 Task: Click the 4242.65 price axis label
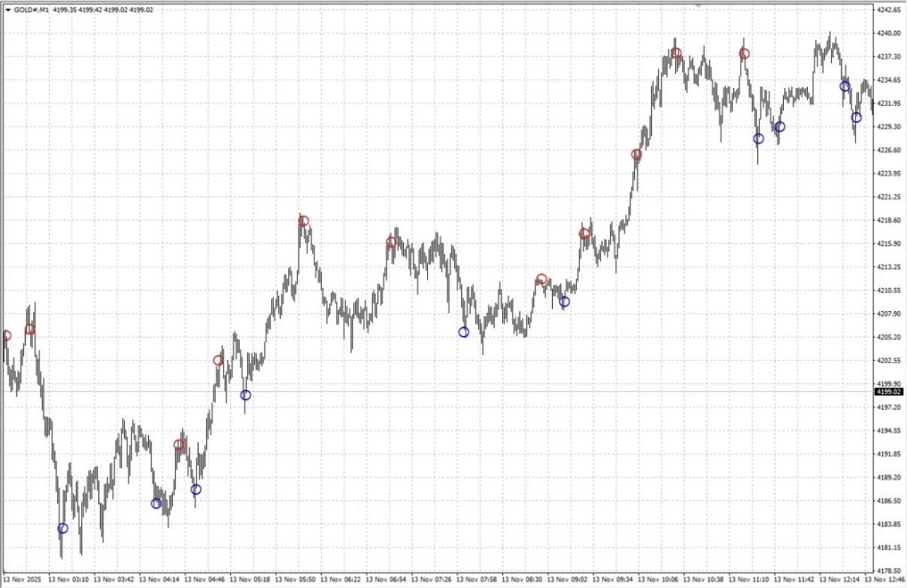click(x=890, y=10)
